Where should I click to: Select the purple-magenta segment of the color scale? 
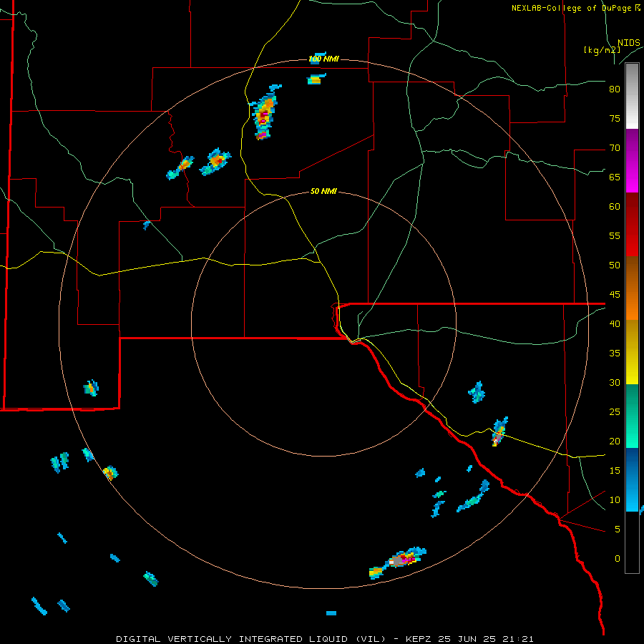point(632,160)
